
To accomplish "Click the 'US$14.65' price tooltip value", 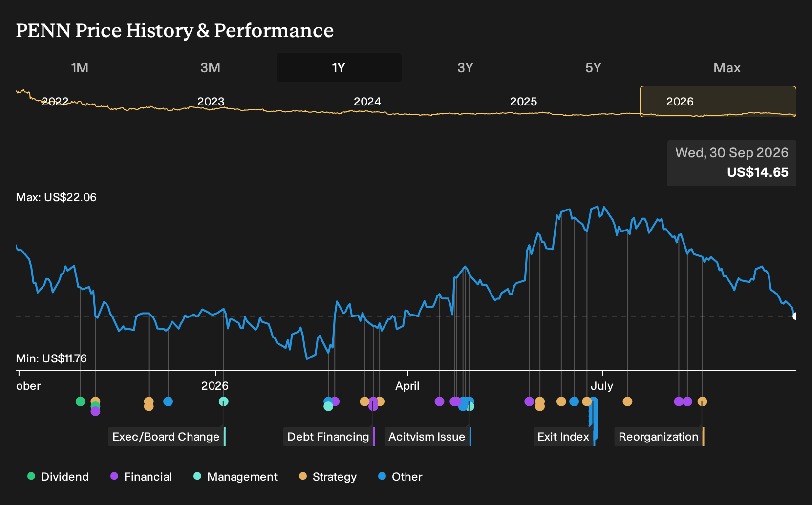I will 758,172.
